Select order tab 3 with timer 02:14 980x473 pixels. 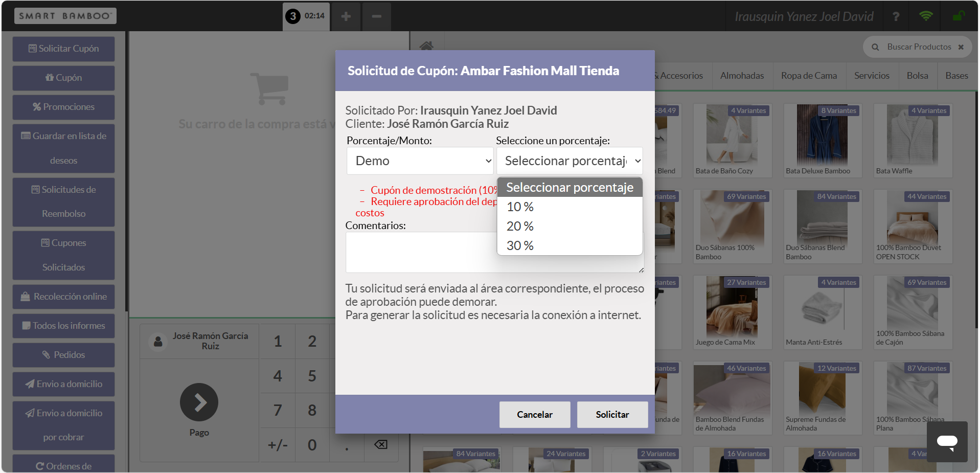coord(306,16)
